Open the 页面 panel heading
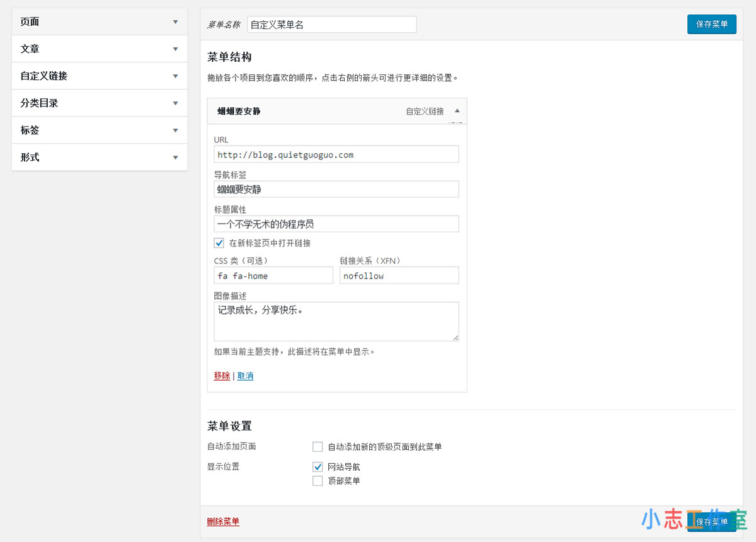The image size is (756, 542). click(100, 22)
